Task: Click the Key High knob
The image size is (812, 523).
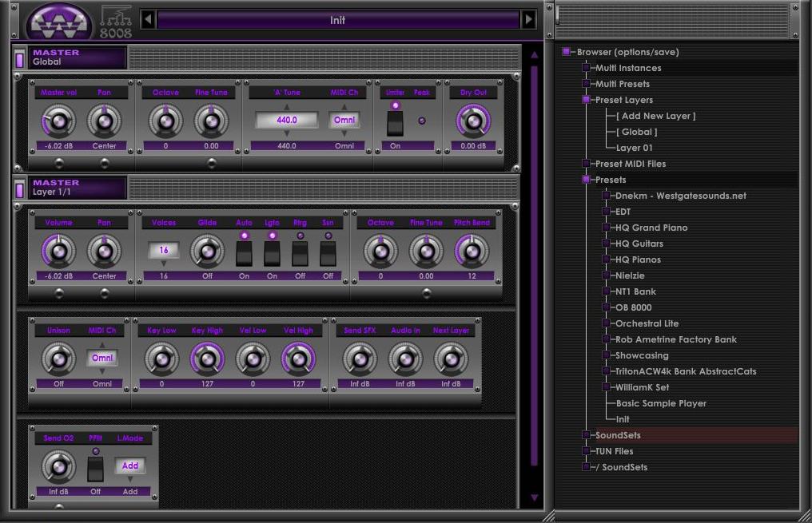Action: (x=207, y=359)
